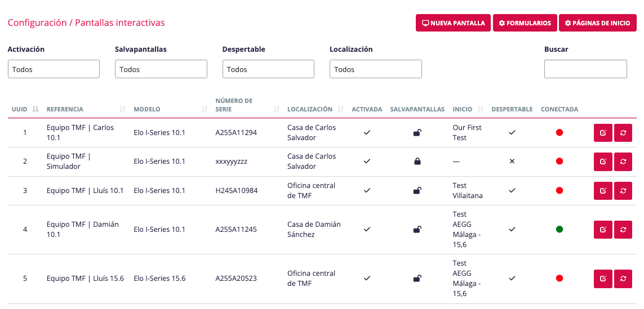Open the Activación filter dropdown
644x309 pixels.
click(54, 69)
